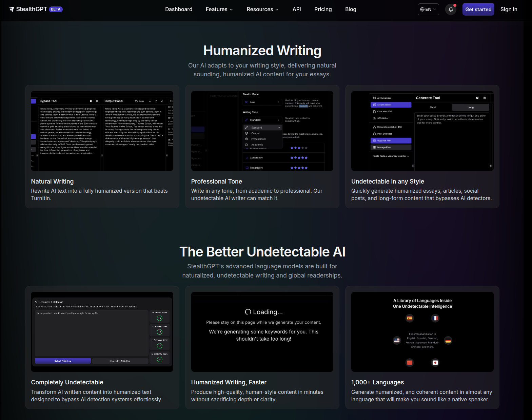
Task: Click the Japan flag icon
Action: click(435, 363)
